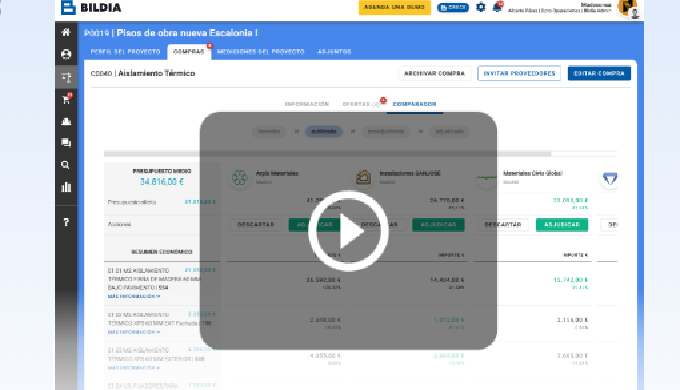Image resolution: width=680 pixels, height=390 pixels.
Task: Click the Invitar Proveedores button
Action: tap(519, 73)
